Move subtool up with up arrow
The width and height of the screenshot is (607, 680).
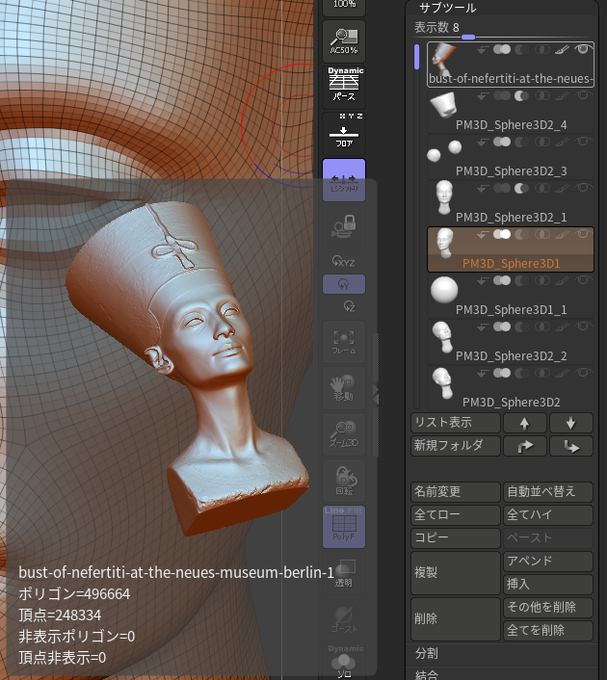[x=525, y=423]
